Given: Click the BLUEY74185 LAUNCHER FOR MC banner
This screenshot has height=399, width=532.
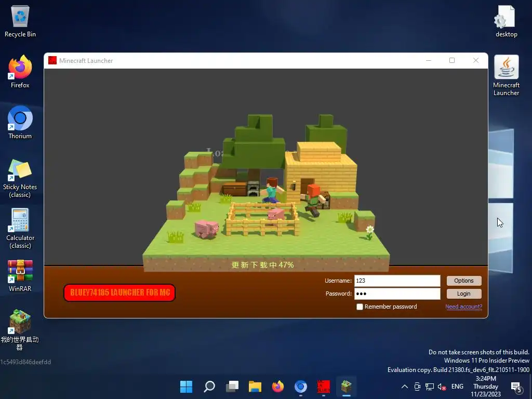Looking at the screenshot, I should (119, 292).
